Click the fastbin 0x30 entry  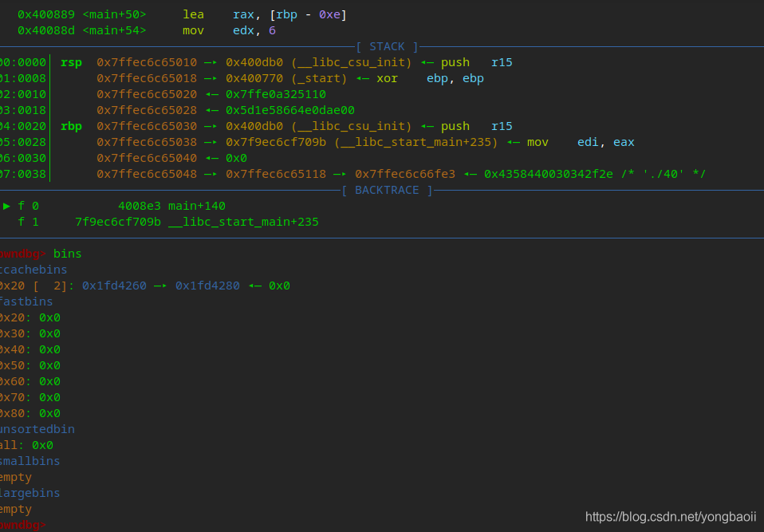tap(30, 333)
